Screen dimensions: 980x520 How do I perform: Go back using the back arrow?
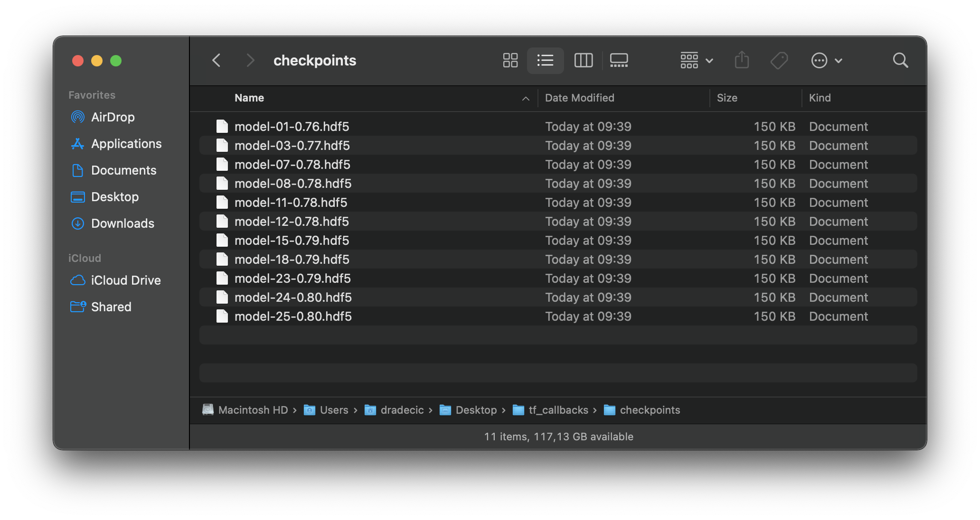[217, 60]
